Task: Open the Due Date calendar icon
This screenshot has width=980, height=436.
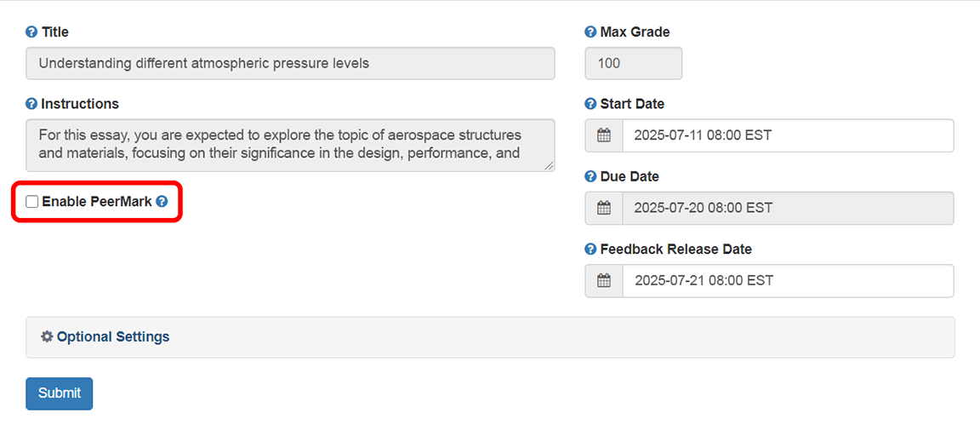Action: point(604,208)
